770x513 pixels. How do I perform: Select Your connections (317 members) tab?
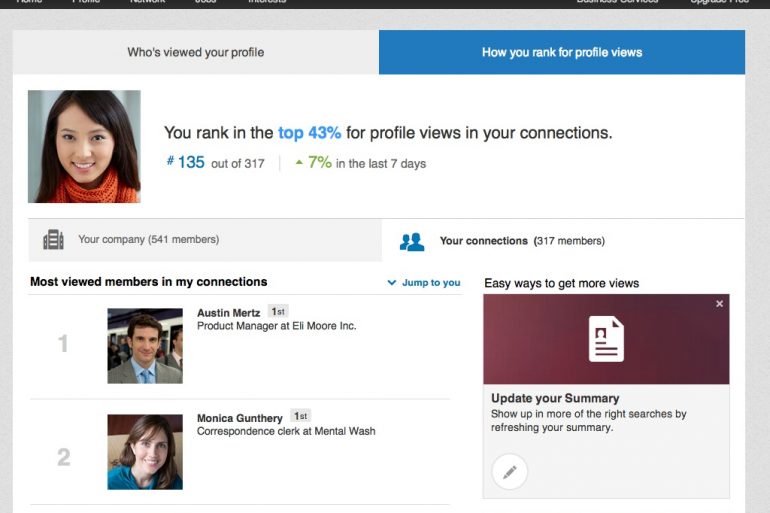click(x=522, y=241)
